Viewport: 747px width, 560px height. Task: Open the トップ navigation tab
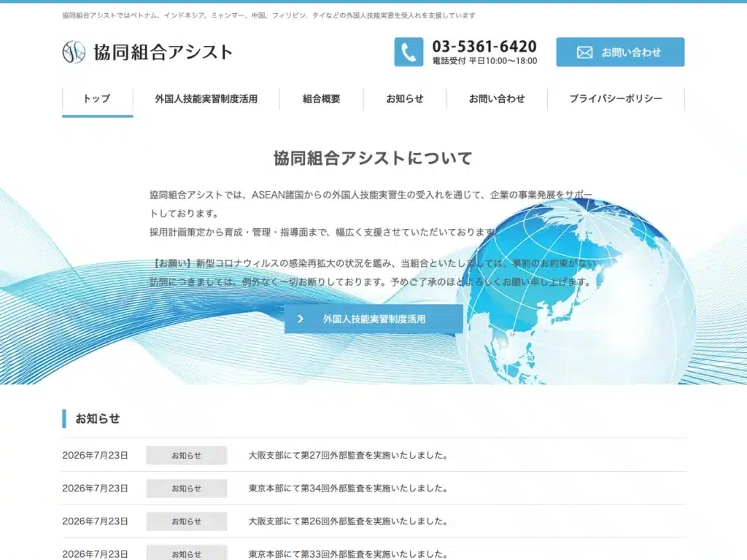point(97,99)
